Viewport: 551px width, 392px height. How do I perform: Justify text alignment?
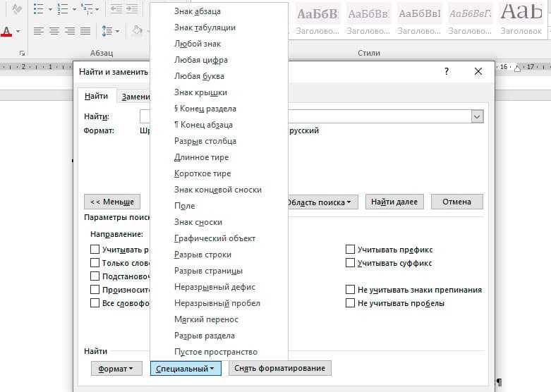(x=85, y=31)
